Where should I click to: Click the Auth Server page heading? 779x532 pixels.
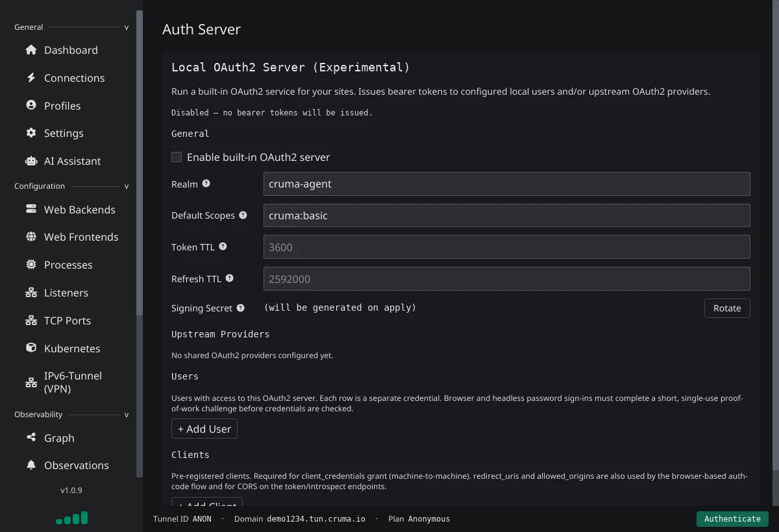tap(201, 29)
